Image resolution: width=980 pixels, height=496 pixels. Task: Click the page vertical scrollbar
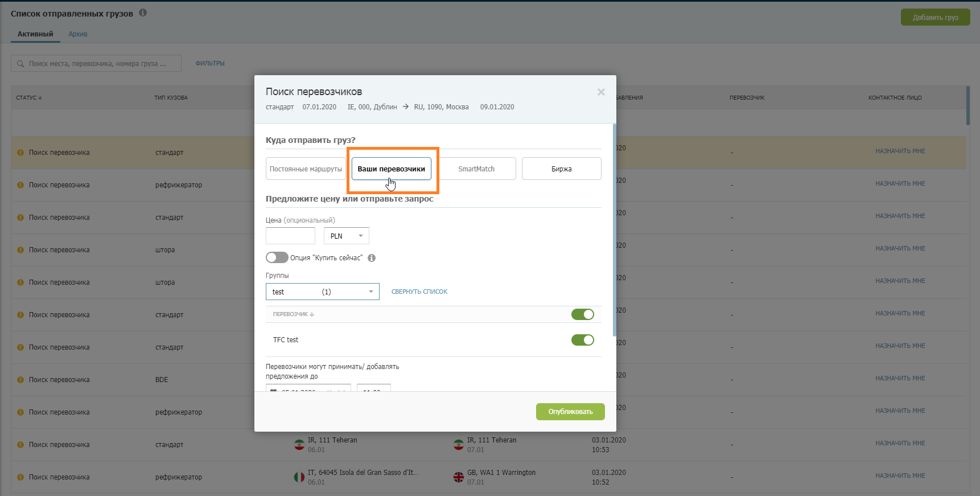pyautogui.click(x=968, y=105)
